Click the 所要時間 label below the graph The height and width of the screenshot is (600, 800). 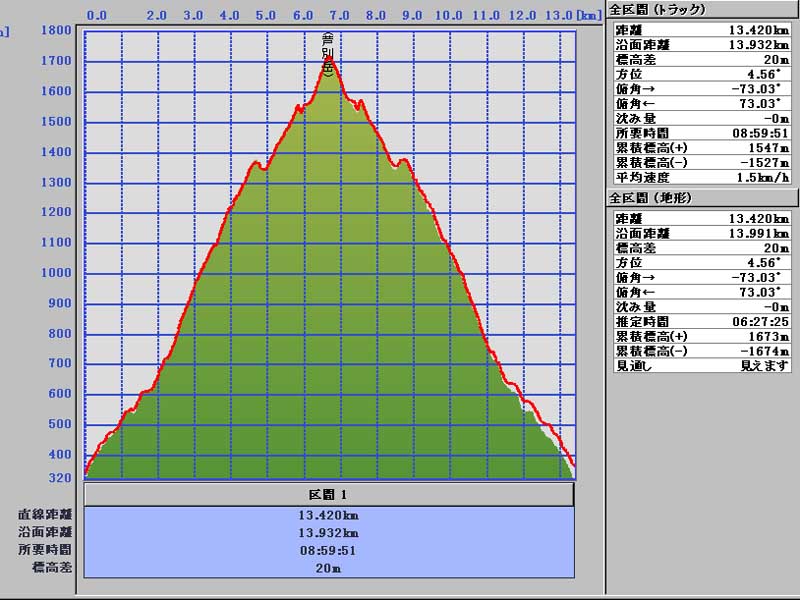coord(44,550)
